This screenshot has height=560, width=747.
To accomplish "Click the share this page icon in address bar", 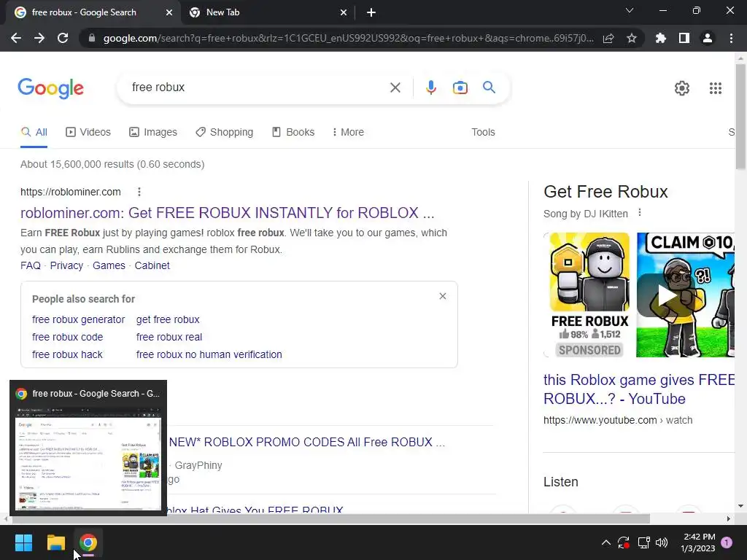I will 608,38.
